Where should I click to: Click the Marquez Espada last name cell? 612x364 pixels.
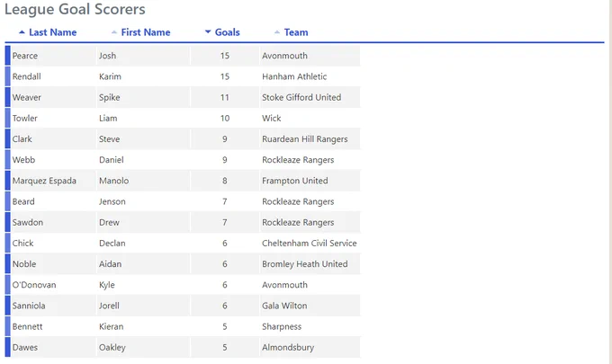click(53, 181)
